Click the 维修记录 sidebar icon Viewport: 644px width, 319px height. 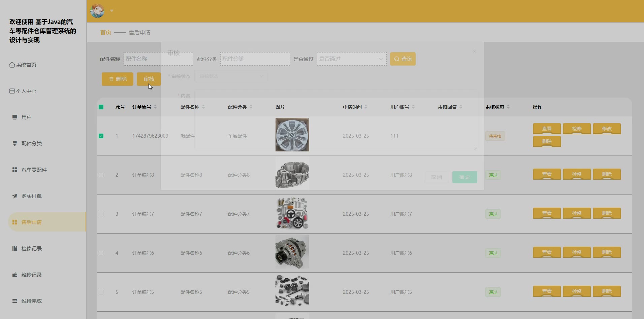(15, 275)
